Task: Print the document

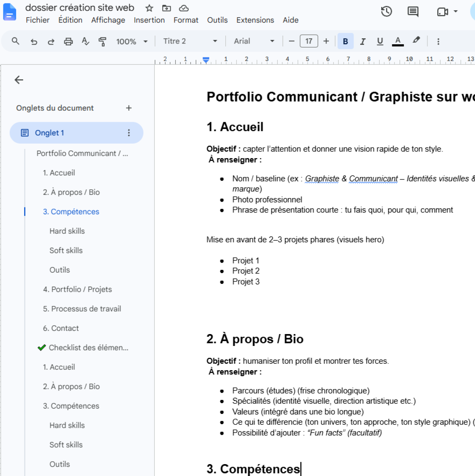Action: (68, 42)
